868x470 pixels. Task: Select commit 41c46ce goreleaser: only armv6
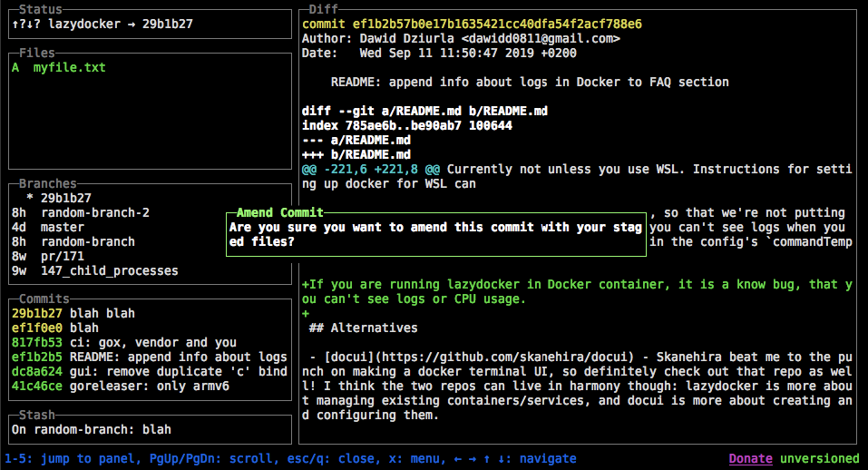pyautogui.click(x=150, y=386)
